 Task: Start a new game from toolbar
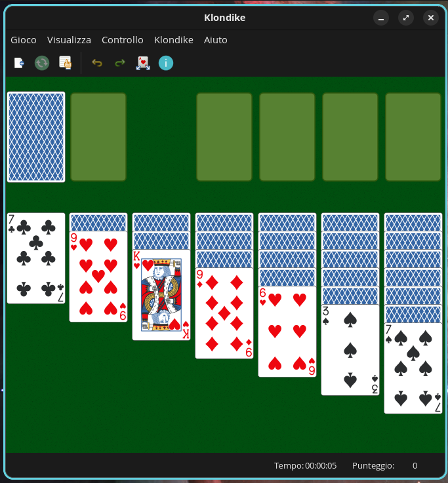point(19,63)
